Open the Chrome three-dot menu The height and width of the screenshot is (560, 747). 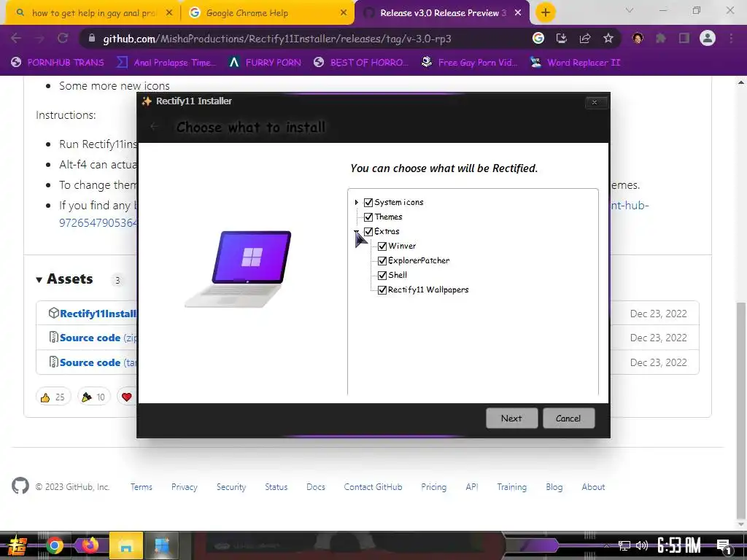point(731,38)
